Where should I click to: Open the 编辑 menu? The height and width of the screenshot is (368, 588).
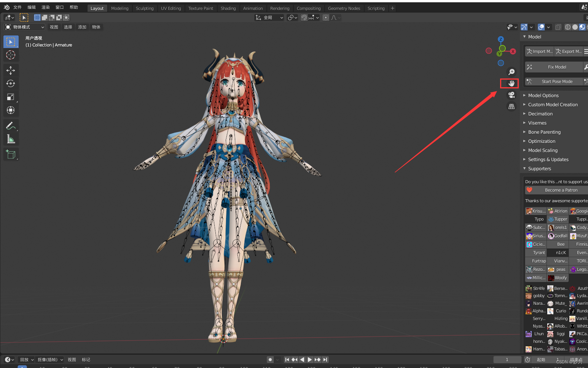(x=32, y=7)
